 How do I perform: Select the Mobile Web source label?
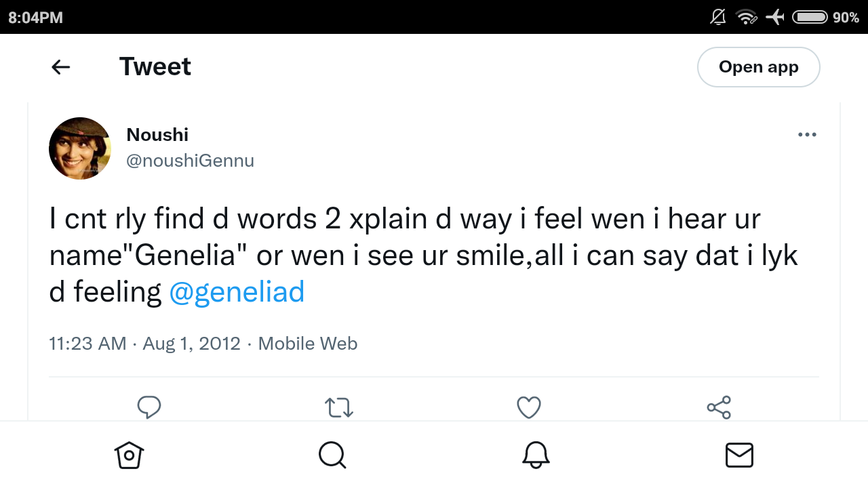(308, 344)
